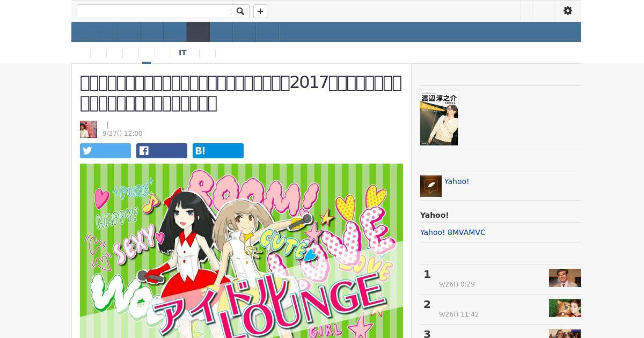Bookmark article with Hatena B! button
Image resolution: width=644 pixels, height=338 pixels.
[218, 151]
